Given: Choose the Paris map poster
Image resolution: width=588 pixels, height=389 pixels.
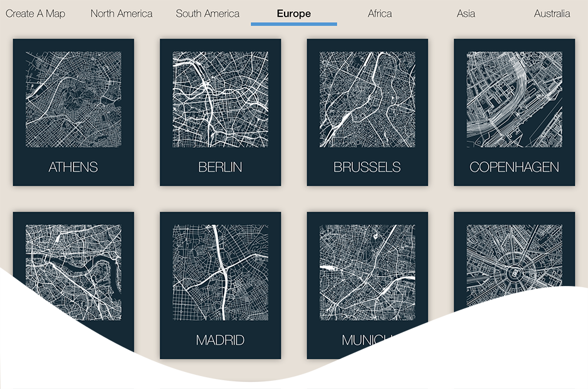Looking at the screenshot, I should [x=514, y=272].
